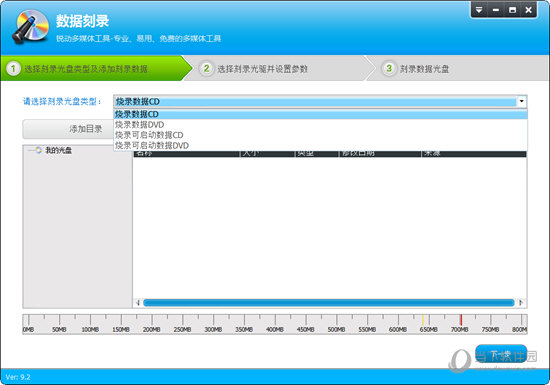The width and height of the screenshot is (550, 385).
Task: Select 我的光盘 tree node
Action: [59, 150]
